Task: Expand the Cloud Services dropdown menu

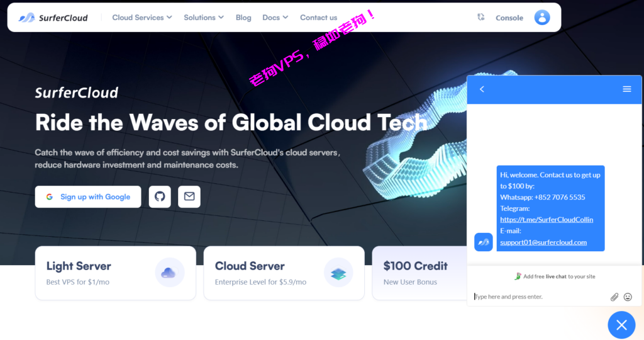Action: (x=142, y=17)
